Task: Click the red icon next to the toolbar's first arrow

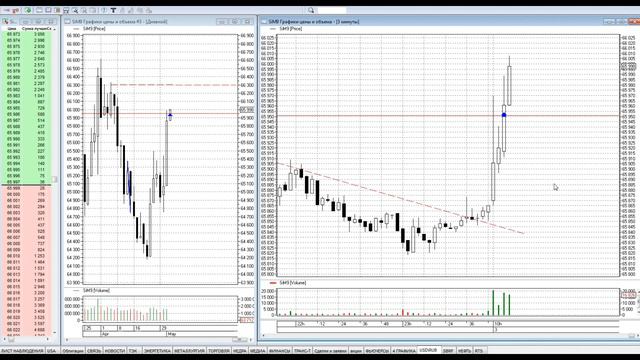Action: pos(16,10)
